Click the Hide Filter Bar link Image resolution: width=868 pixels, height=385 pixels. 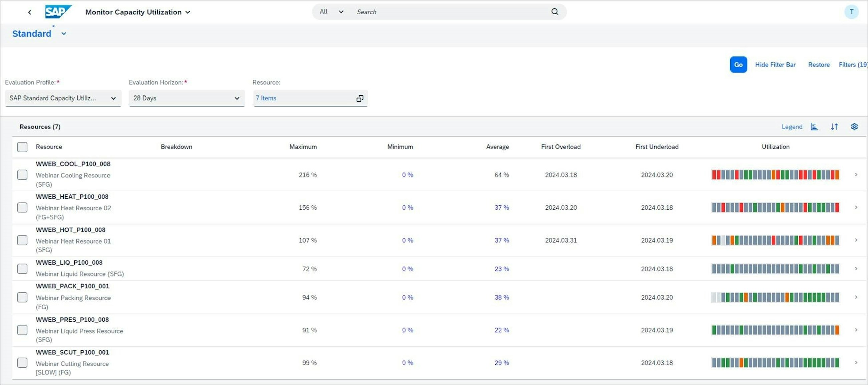775,65
